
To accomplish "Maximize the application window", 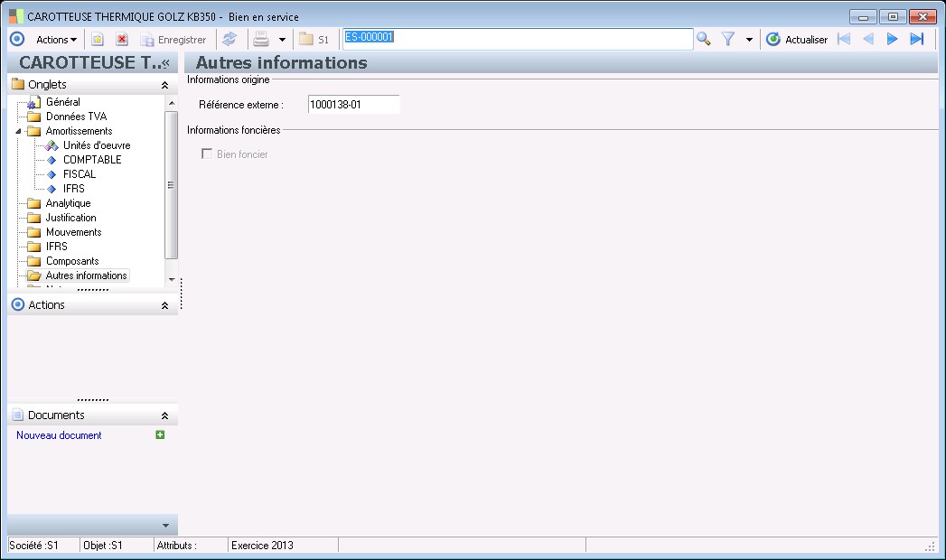I will [x=893, y=17].
